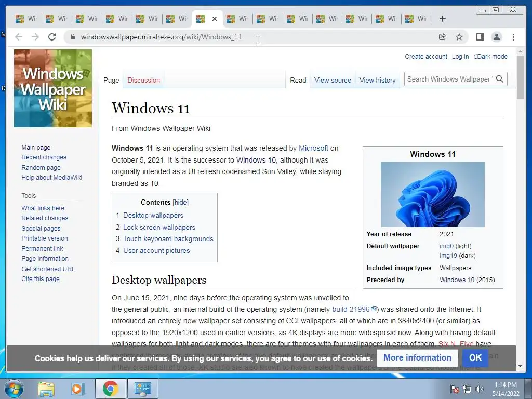532x399 pixels.
Task: Click the wiki search magnifier icon
Action: 499,79
